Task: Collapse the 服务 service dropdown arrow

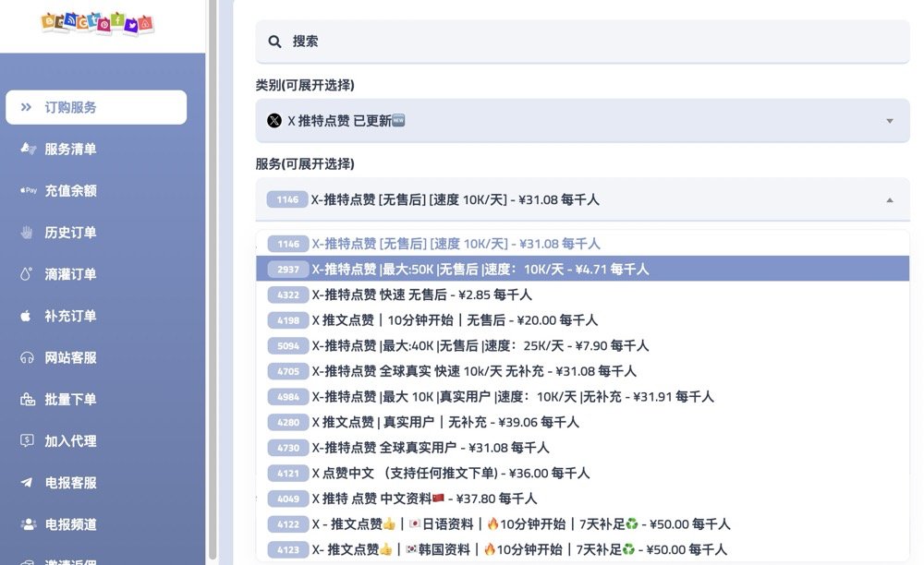Action: coord(889,200)
